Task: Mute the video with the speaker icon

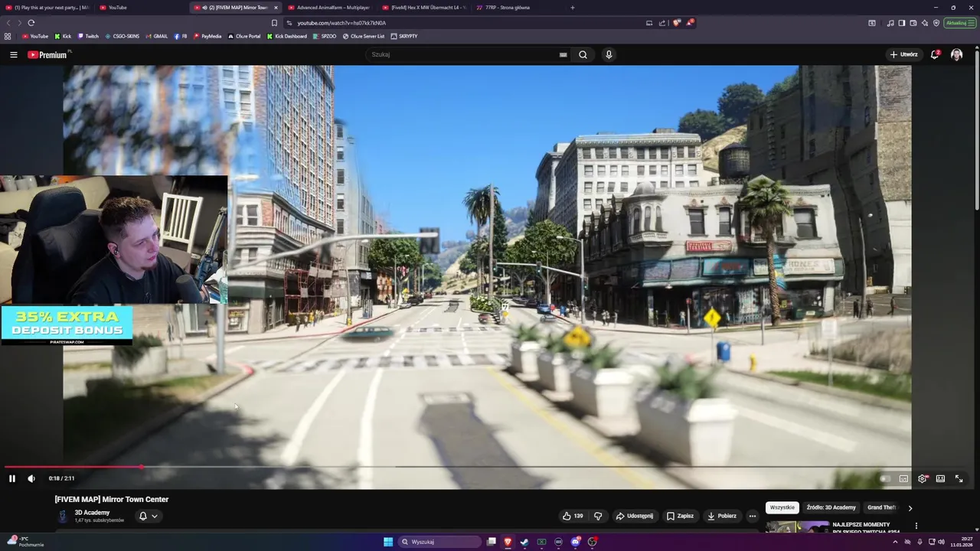Action: [x=31, y=478]
